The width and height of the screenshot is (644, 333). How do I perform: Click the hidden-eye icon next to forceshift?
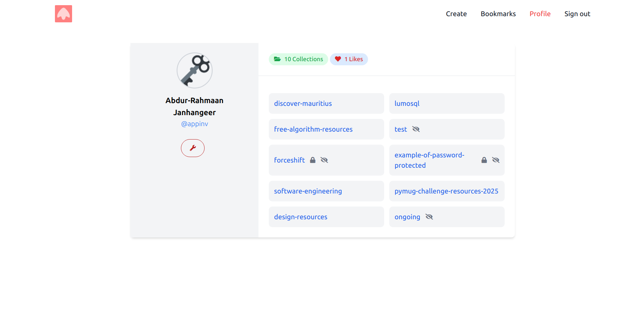(324, 160)
